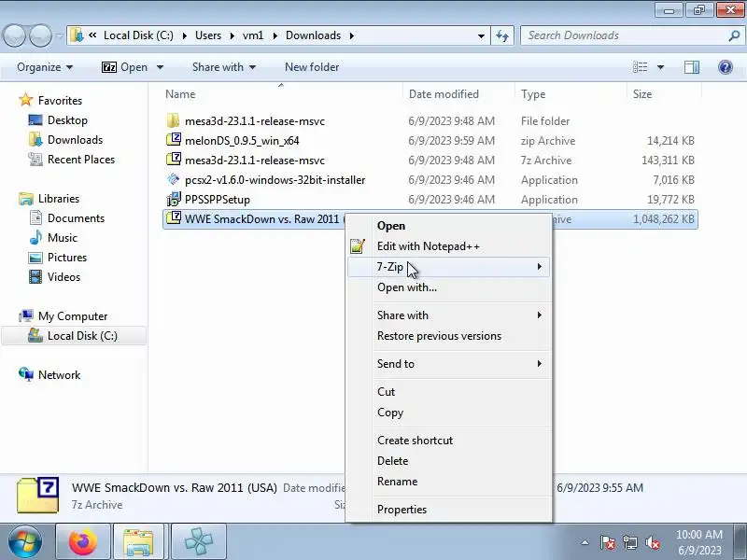Click the change view icon in toolbar
747x560 pixels.
[x=641, y=67]
